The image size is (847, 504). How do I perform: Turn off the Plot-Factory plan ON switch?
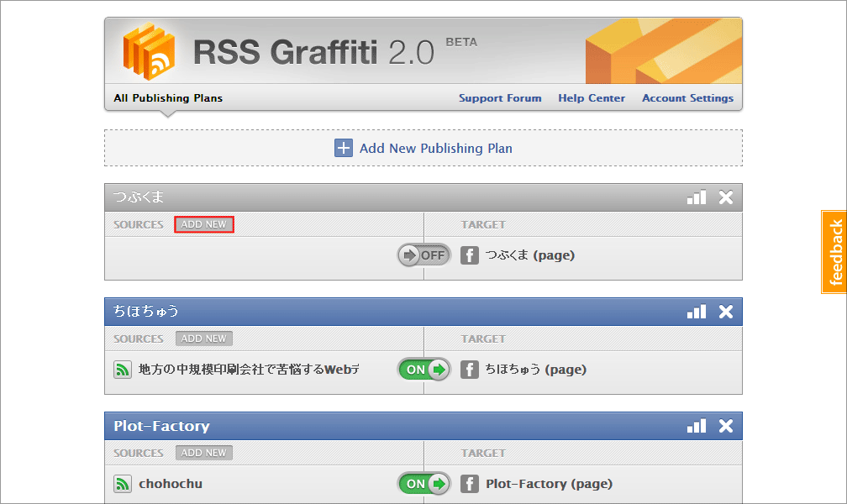click(x=424, y=484)
